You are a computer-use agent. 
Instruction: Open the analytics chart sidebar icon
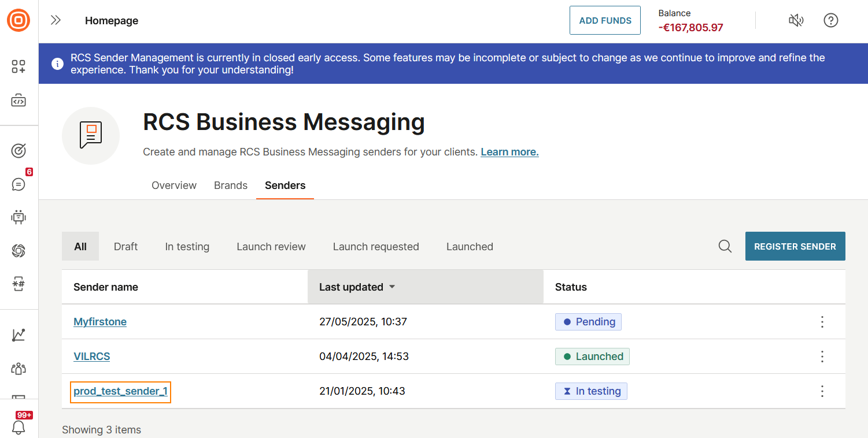tap(19, 335)
